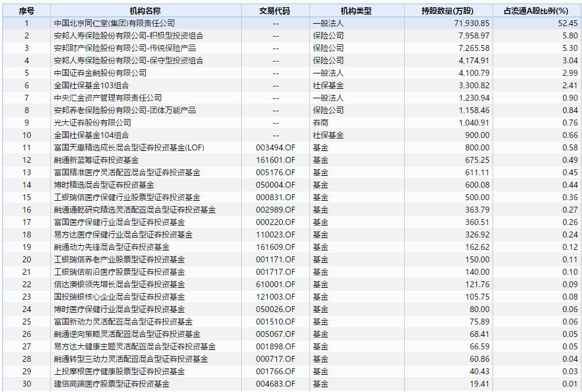Screen dimensions: 582x392
Task: Click the 机构名称 column header
Action: (146, 11)
